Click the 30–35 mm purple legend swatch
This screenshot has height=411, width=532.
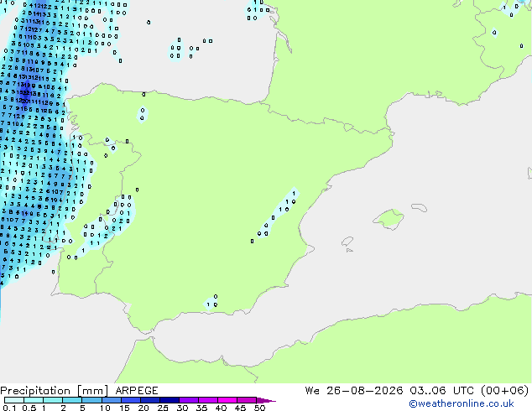point(188,400)
